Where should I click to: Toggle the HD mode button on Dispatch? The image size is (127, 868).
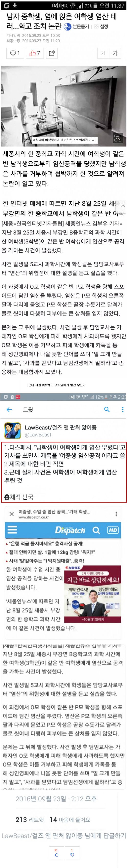click(113, 530)
